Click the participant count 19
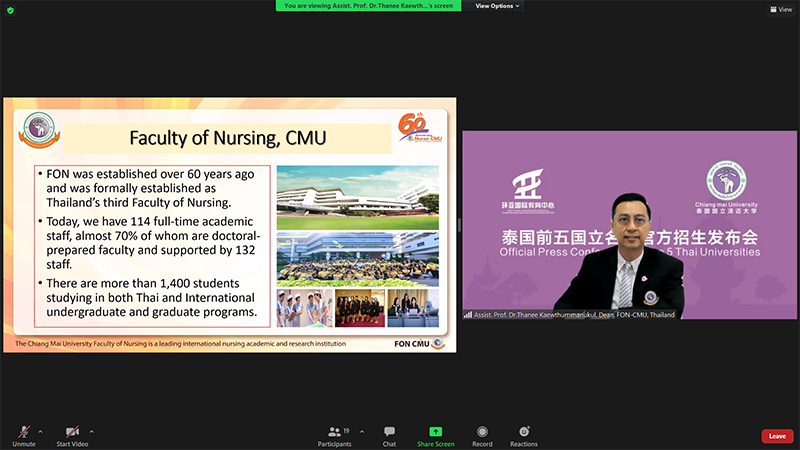This screenshot has width=800, height=450. [346, 431]
